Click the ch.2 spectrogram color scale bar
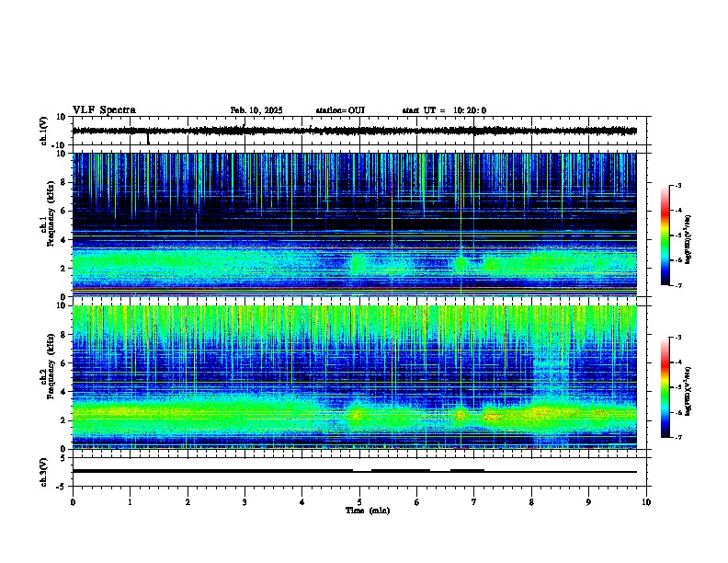The height and width of the screenshot is (563, 728). [665, 387]
